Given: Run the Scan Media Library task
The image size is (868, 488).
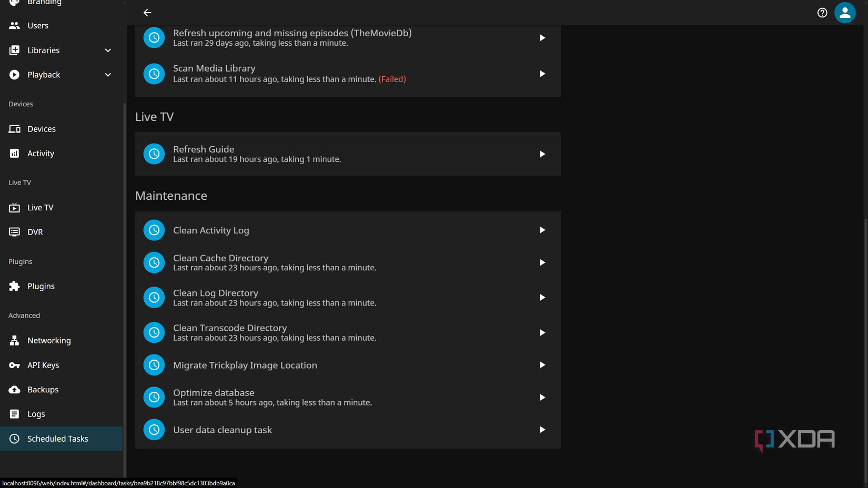Looking at the screenshot, I should click(x=542, y=74).
